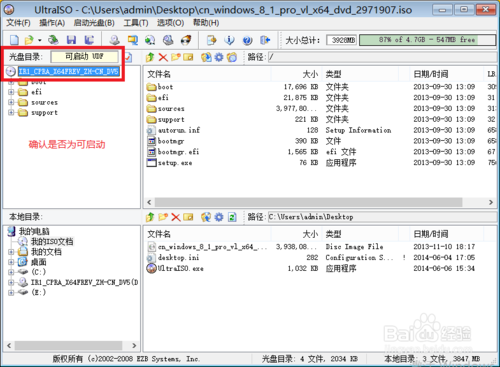This screenshot has width=500, height=367.
Task: Click the 可启动 UDF boot type box
Action: tap(84, 57)
